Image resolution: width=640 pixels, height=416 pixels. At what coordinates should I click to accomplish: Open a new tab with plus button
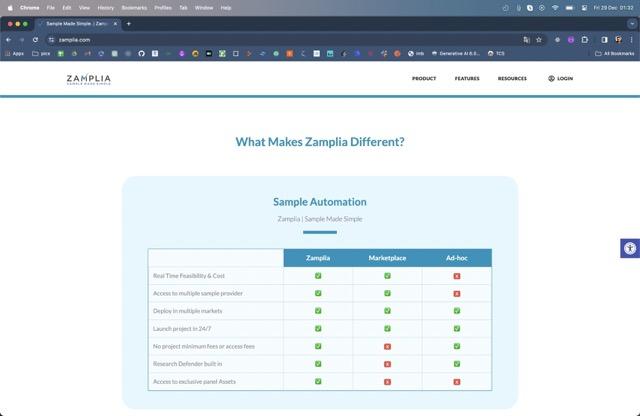[129, 24]
